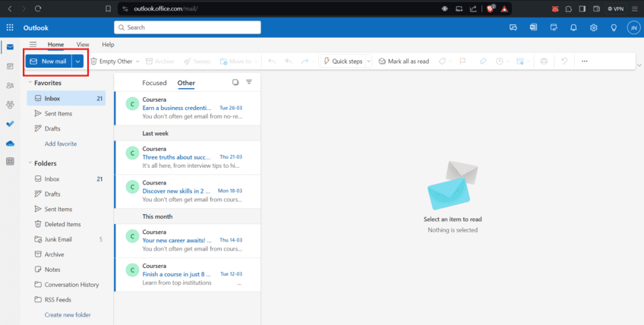The width and height of the screenshot is (644, 325).
Task: Open the Mail module in sidebar
Action: coord(11,47)
